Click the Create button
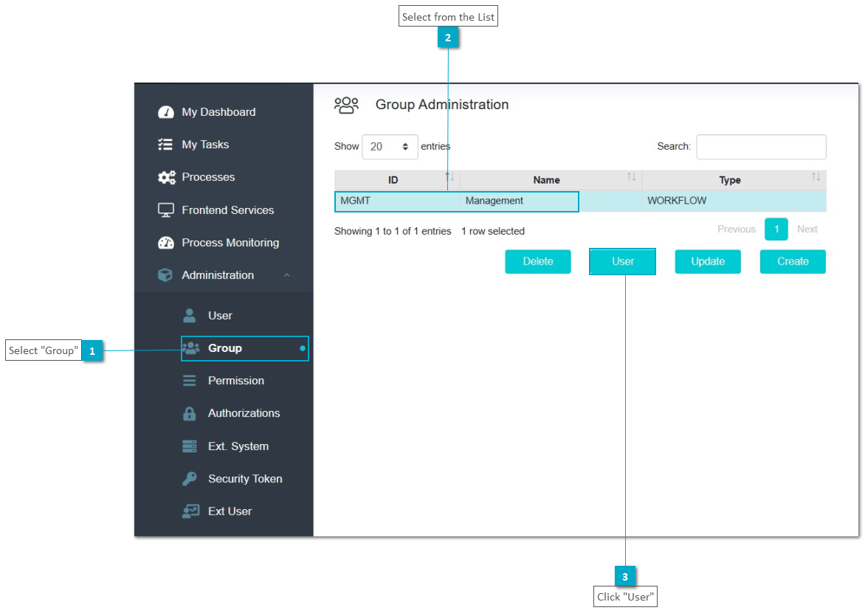 point(793,261)
